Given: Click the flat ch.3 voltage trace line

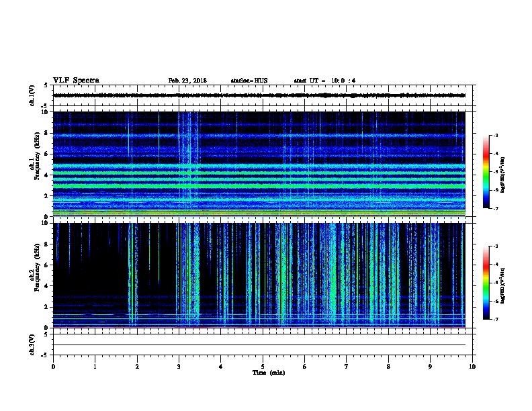Looking at the screenshot, I should coord(259,345).
